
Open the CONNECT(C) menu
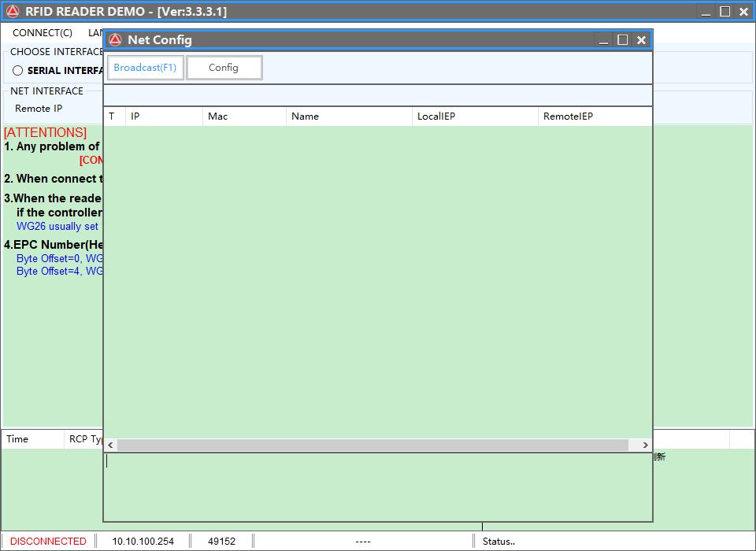coord(43,33)
